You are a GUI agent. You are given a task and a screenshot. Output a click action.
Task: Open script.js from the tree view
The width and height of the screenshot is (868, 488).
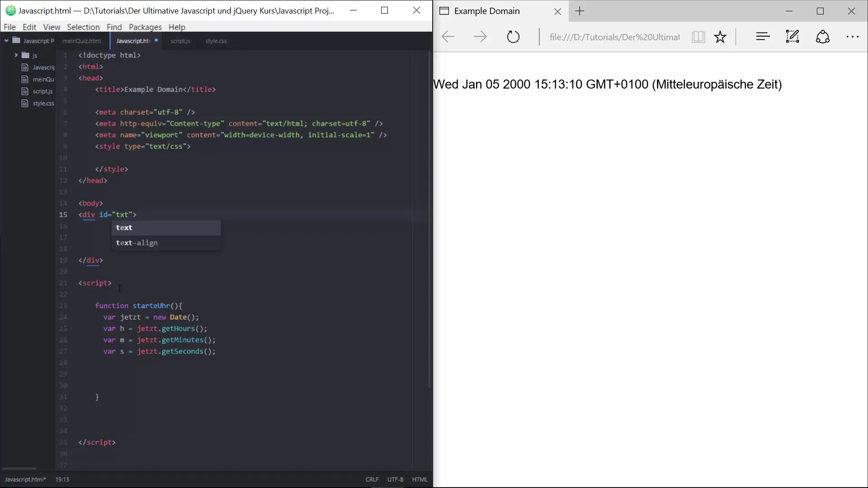point(42,91)
